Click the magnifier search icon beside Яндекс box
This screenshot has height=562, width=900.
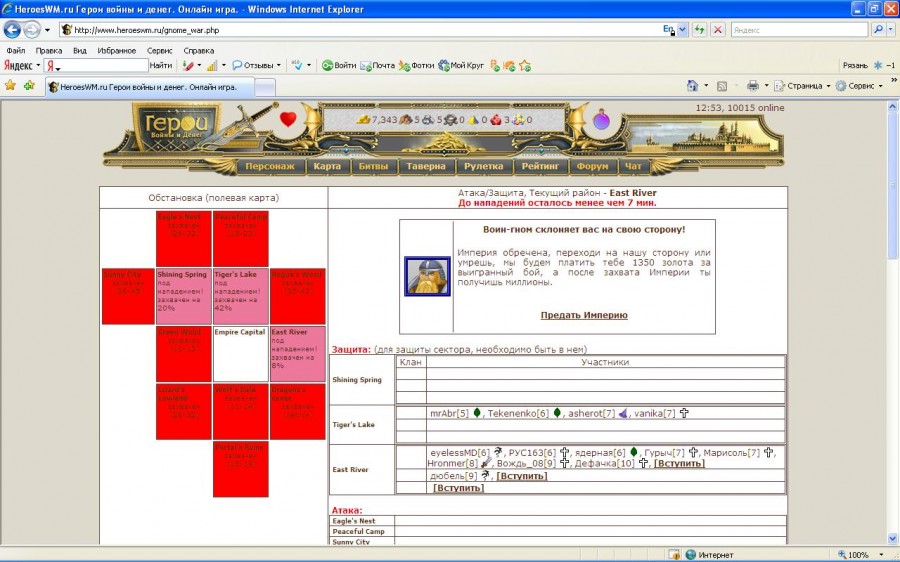click(878, 29)
